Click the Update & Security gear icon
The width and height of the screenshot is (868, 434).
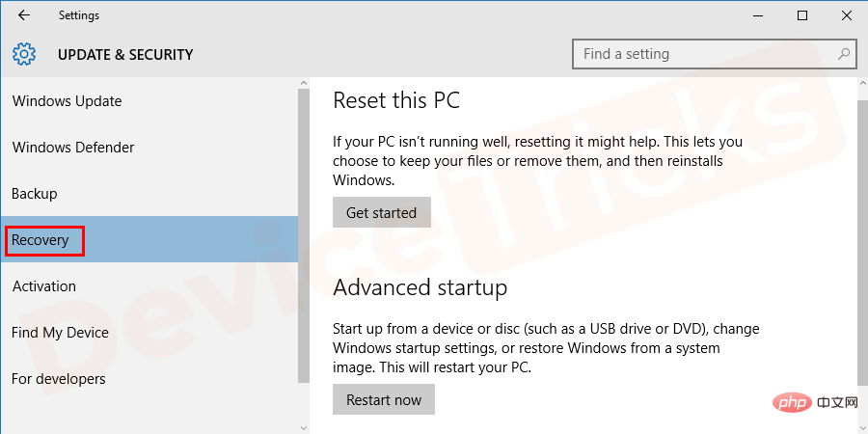point(24,54)
